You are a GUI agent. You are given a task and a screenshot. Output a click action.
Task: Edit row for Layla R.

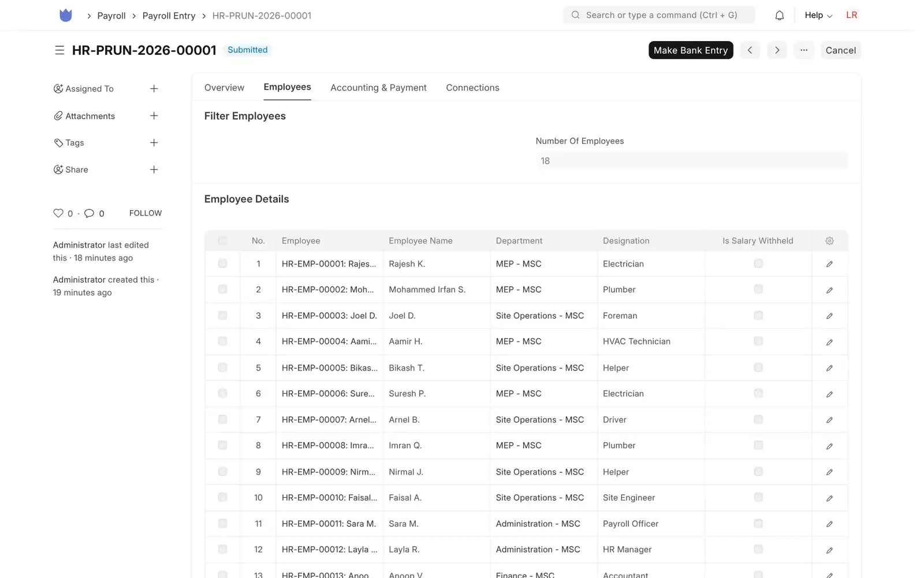click(829, 550)
